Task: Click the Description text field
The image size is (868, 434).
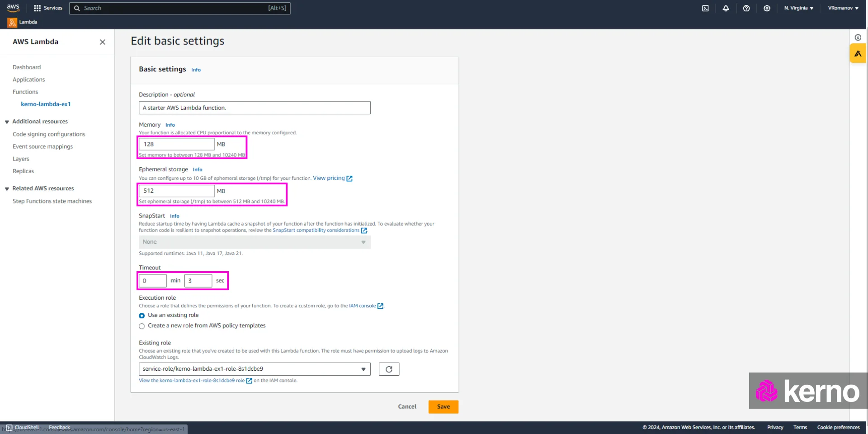Action: coord(255,108)
